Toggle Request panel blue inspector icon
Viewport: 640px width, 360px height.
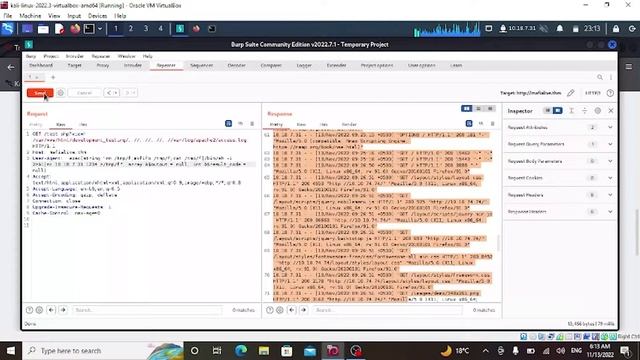tap(229, 123)
